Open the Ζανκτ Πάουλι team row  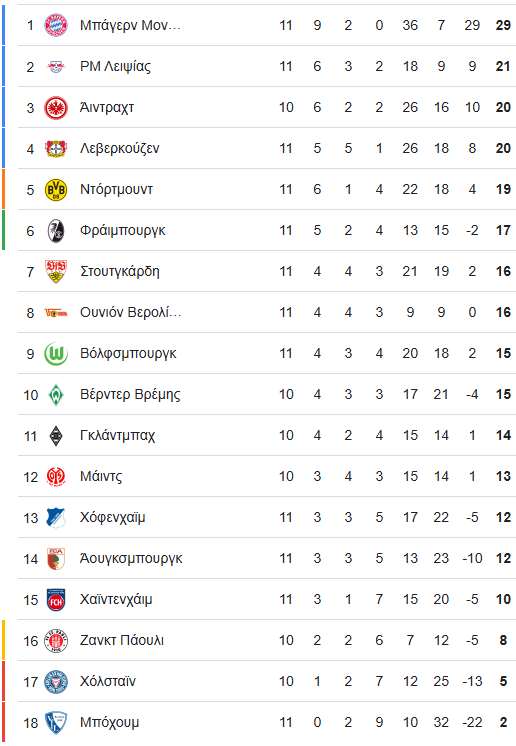(267, 640)
